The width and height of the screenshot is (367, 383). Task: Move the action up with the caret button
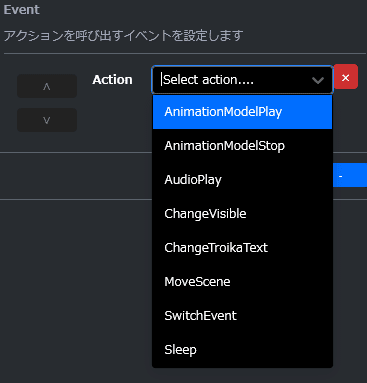(47, 86)
